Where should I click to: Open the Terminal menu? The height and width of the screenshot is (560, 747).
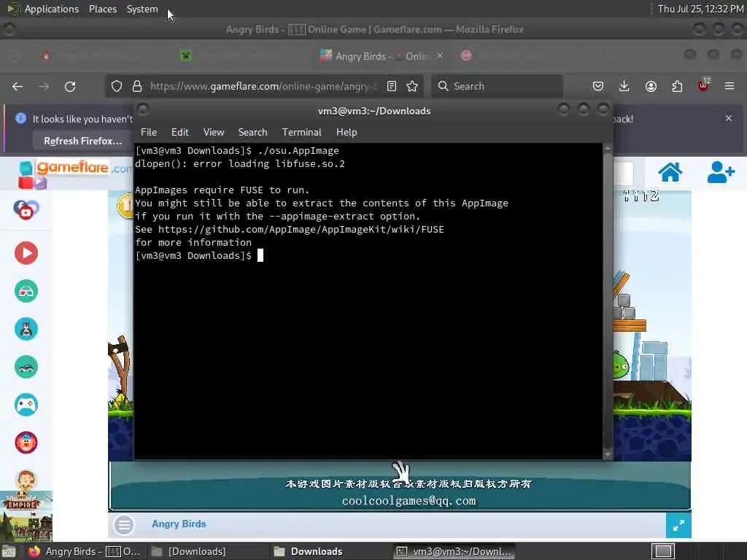301,133
